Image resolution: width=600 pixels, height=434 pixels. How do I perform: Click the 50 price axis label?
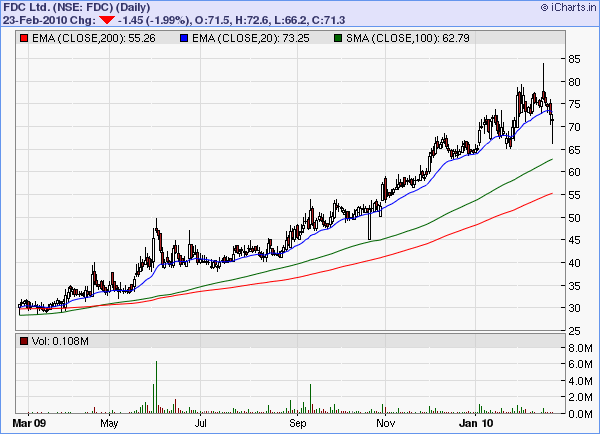(574, 218)
